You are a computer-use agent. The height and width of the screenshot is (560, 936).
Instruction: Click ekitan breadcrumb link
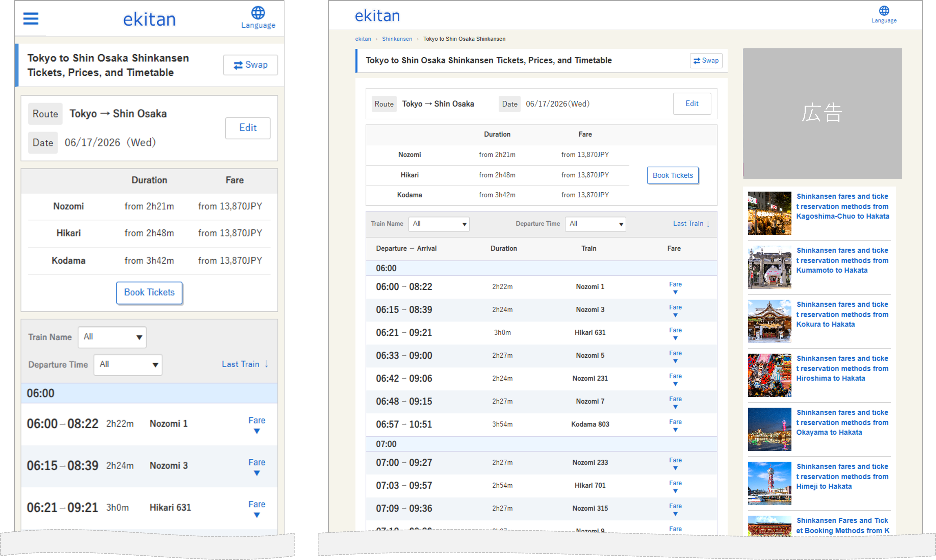pos(363,39)
